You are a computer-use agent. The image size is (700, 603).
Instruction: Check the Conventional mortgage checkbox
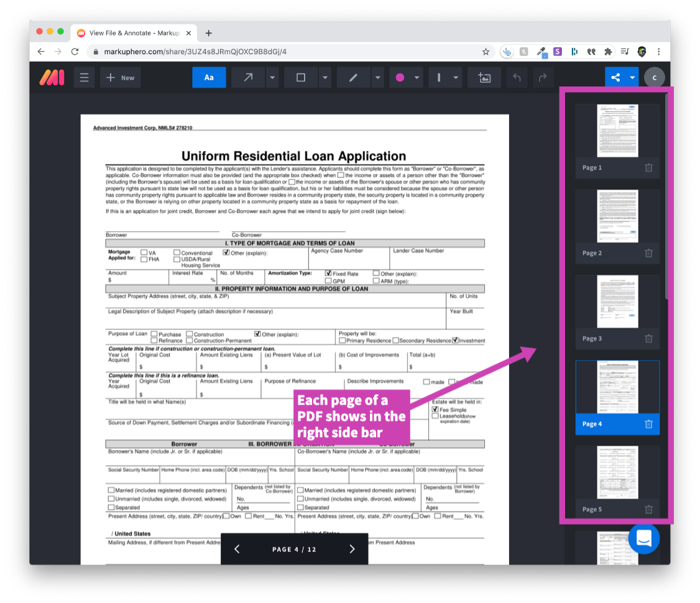177,252
